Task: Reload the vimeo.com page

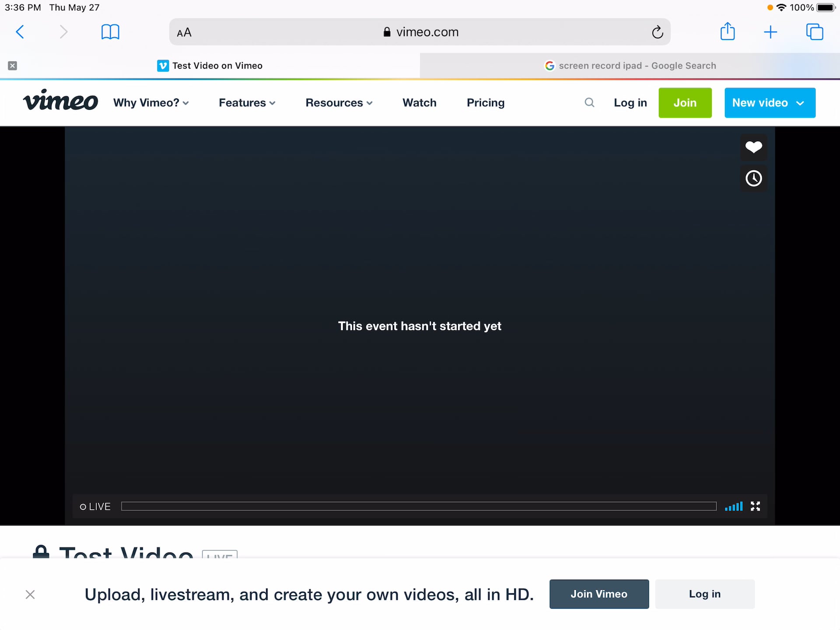Action: tap(657, 32)
